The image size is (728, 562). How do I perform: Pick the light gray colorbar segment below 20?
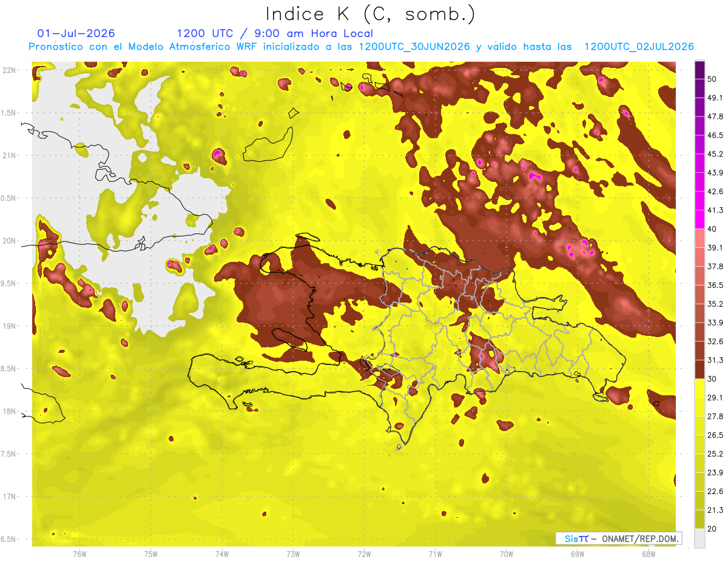[x=699, y=538]
